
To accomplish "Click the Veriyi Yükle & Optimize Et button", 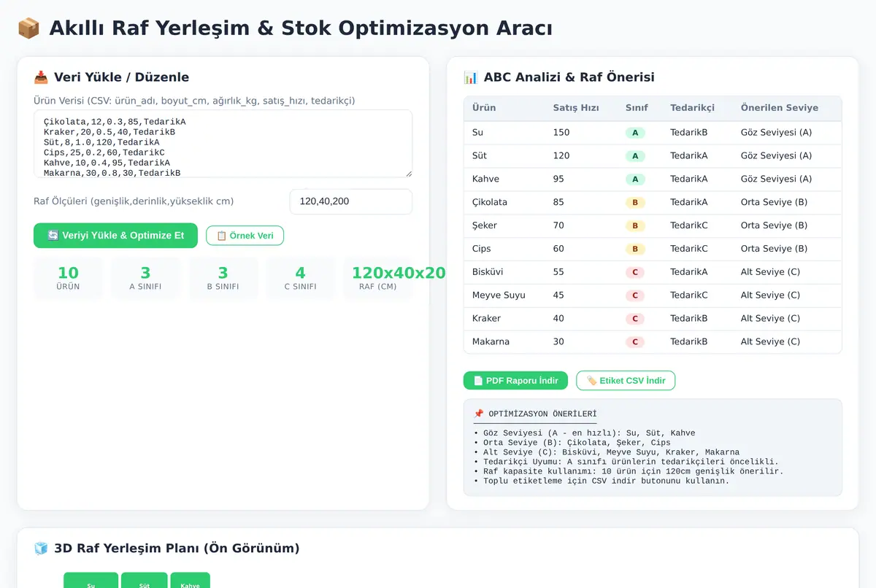I will pos(115,236).
